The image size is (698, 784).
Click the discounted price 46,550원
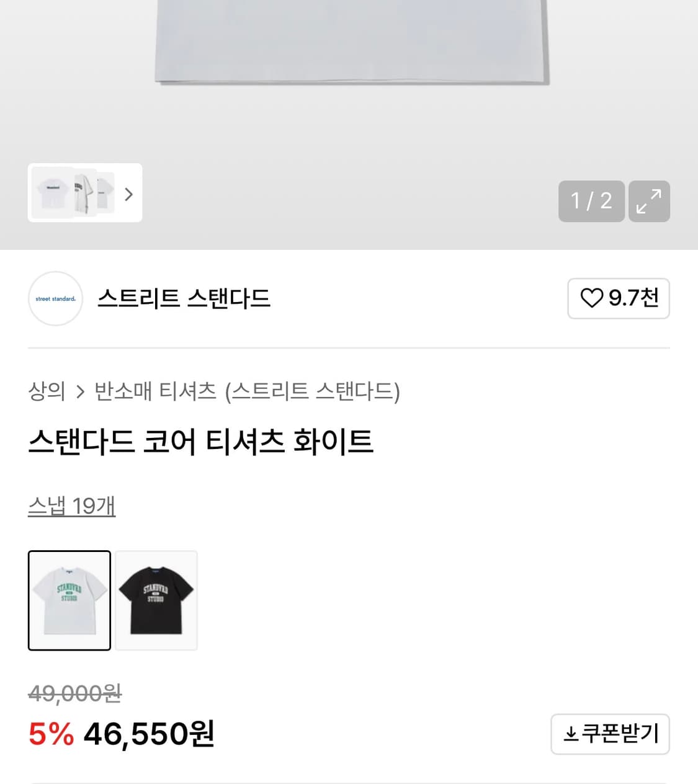pos(149,734)
